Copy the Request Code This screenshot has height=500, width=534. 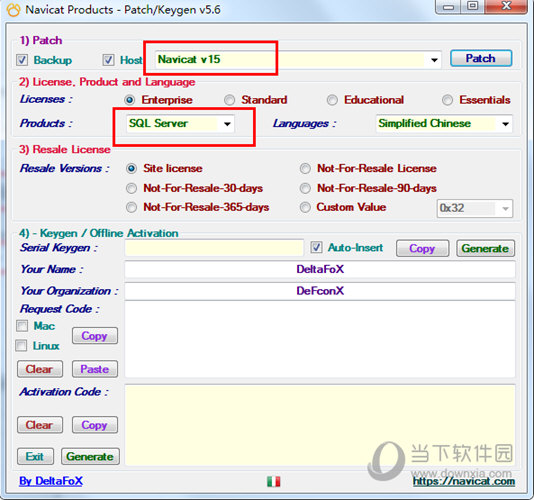pyautogui.click(x=95, y=336)
